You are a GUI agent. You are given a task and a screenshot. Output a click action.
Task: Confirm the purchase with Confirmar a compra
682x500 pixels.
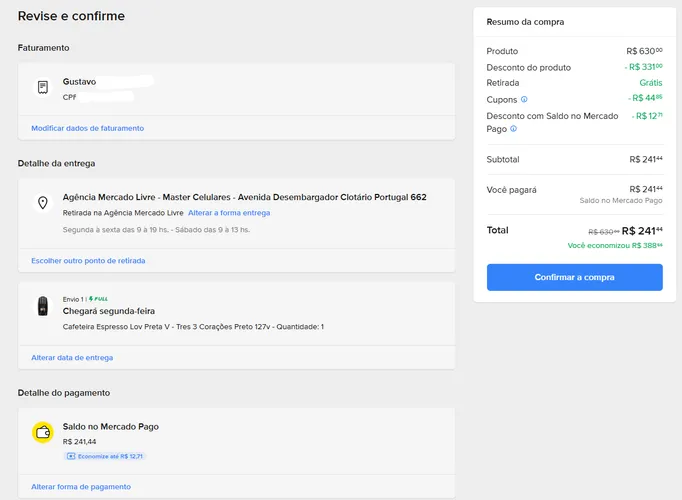coord(575,277)
